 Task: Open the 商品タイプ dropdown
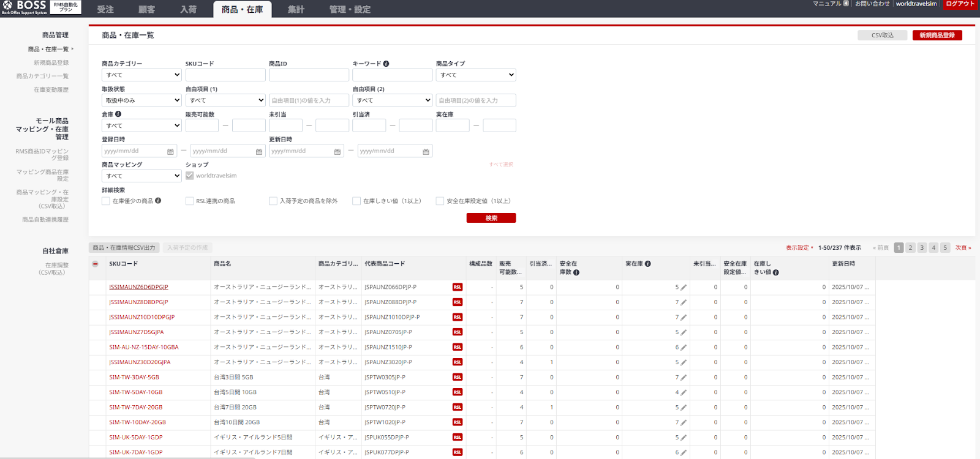click(476, 75)
